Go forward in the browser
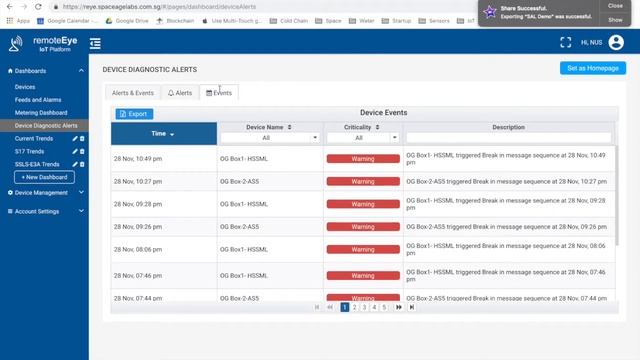Image resolution: width=640 pixels, height=360 pixels. (x=24, y=7)
